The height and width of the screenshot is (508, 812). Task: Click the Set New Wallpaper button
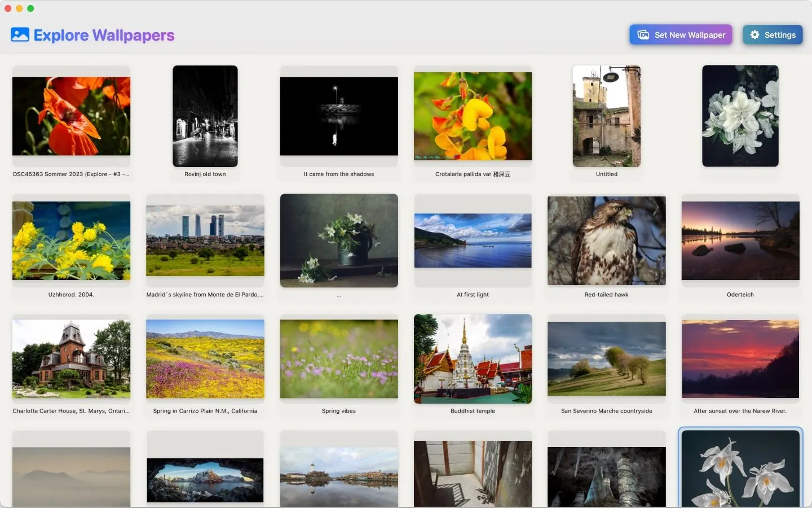point(681,35)
